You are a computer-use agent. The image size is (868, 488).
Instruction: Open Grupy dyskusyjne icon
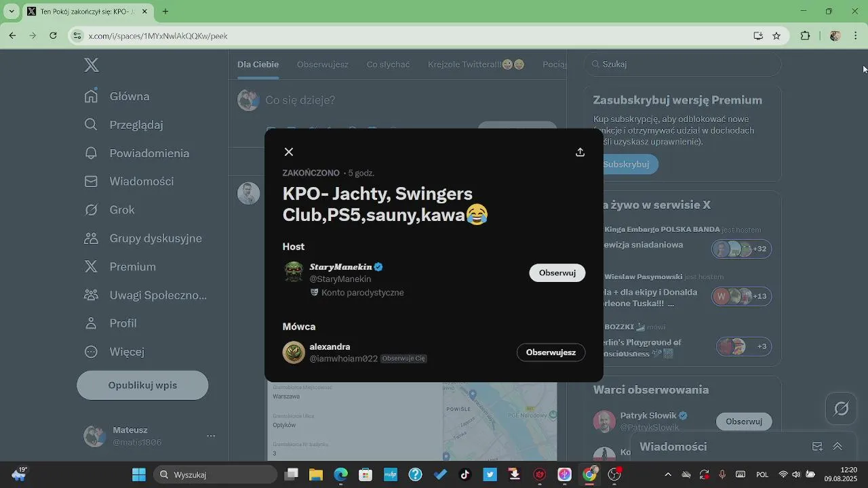[x=92, y=239]
